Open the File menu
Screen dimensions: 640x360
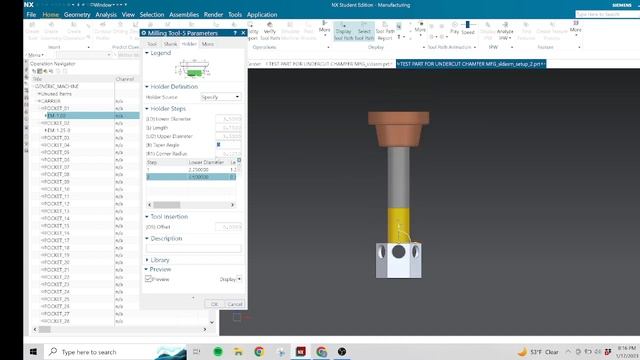pyautogui.click(x=31, y=15)
